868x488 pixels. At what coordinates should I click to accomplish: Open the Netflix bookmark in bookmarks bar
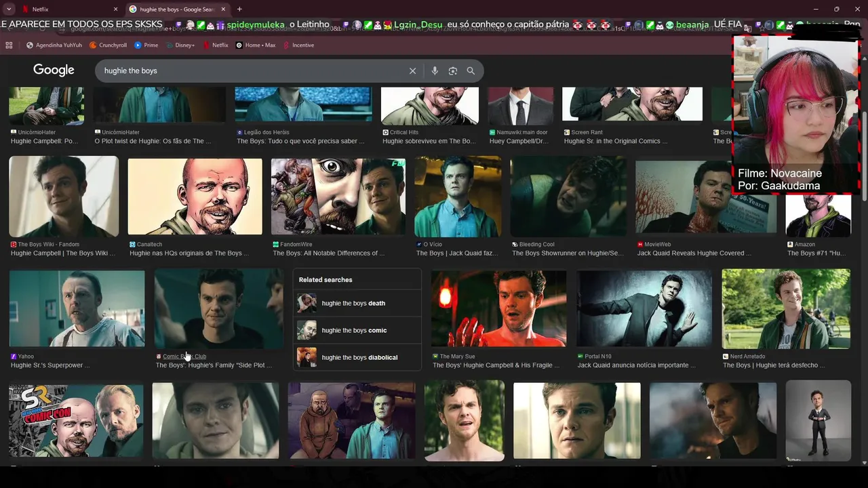point(215,45)
